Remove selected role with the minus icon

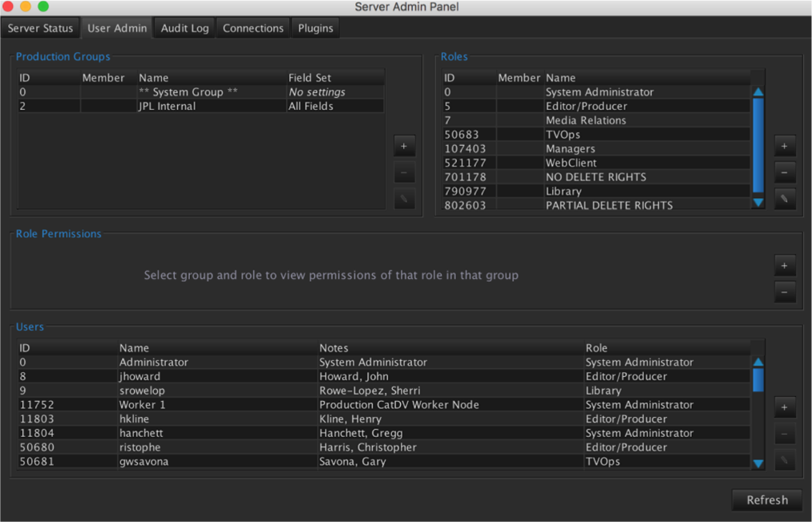pyautogui.click(x=784, y=172)
